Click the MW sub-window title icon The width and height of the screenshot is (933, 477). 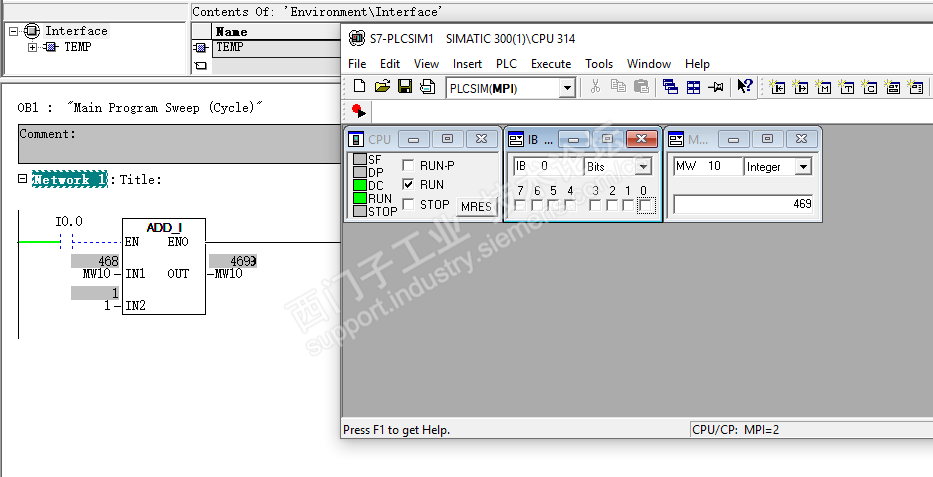coord(676,139)
